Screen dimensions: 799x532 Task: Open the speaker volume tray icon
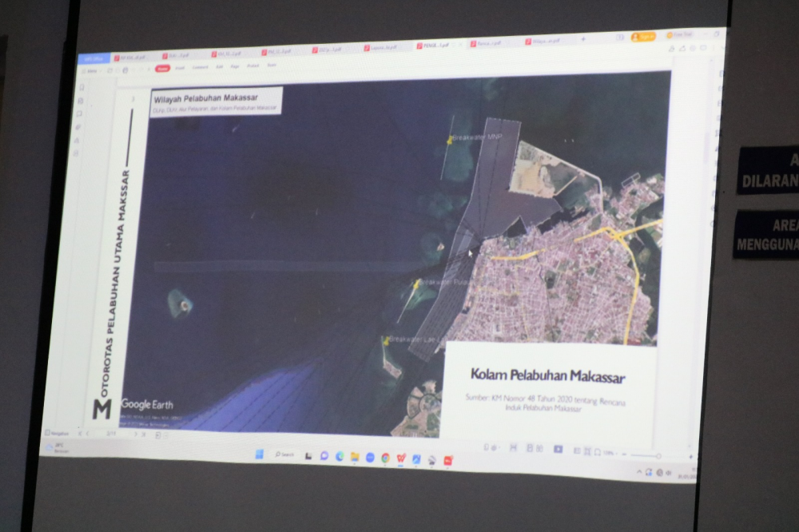tap(669, 473)
